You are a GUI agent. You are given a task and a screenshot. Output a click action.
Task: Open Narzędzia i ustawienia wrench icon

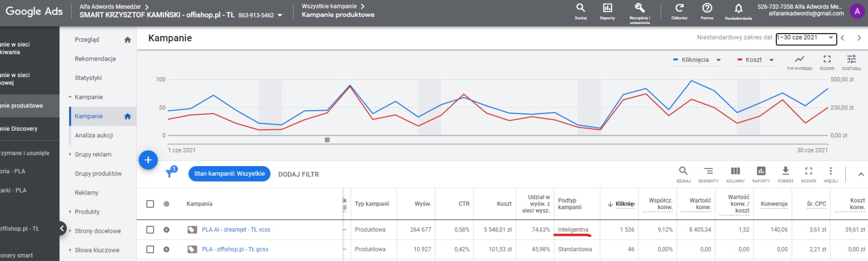(x=639, y=8)
